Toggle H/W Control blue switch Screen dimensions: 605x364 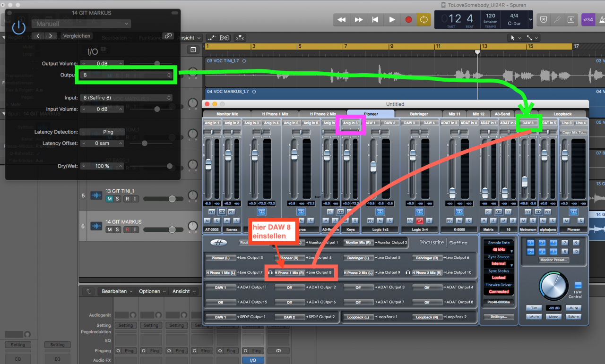click(x=578, y=286)
